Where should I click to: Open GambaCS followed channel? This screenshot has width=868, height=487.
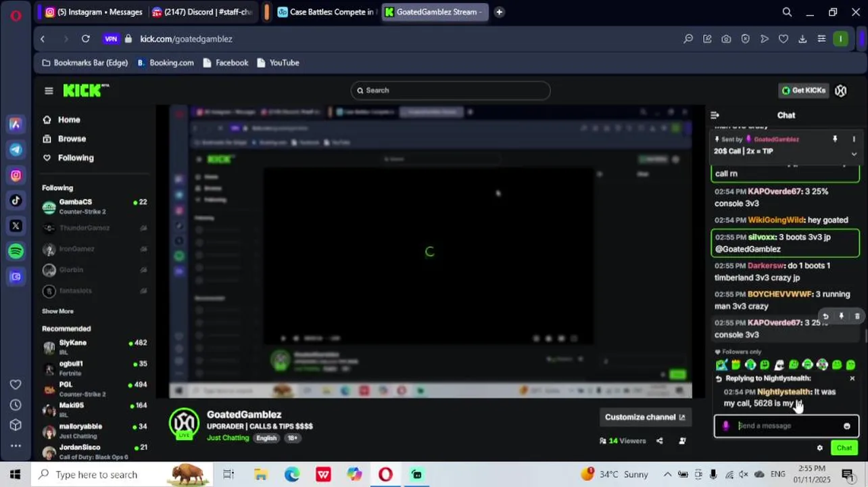tap(95, 206)
